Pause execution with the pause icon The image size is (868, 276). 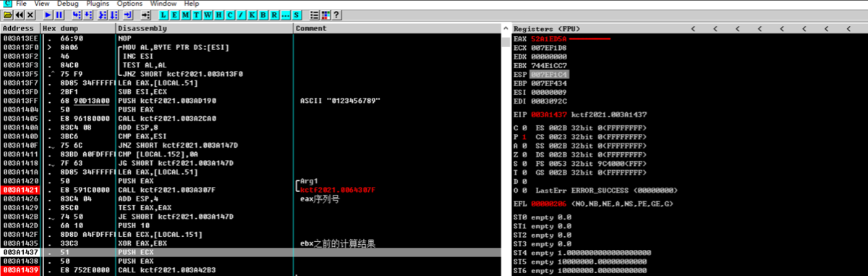point(59,14)
